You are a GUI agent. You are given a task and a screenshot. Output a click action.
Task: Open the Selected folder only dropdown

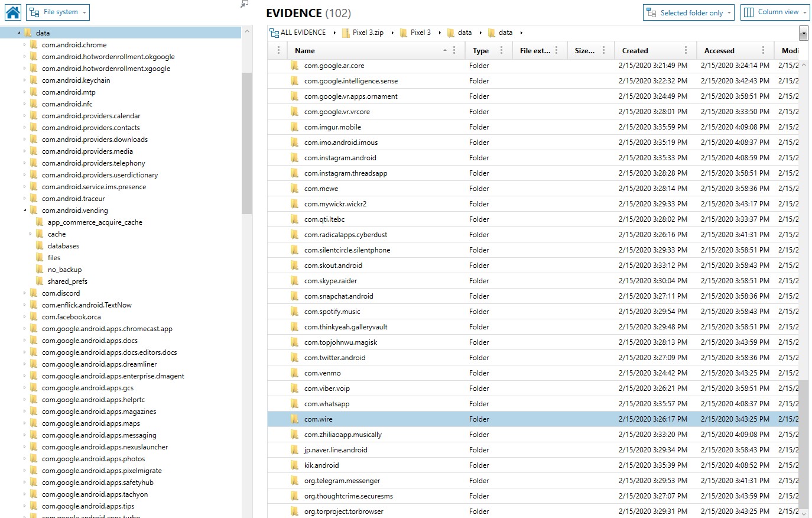[x=688, y=12]
